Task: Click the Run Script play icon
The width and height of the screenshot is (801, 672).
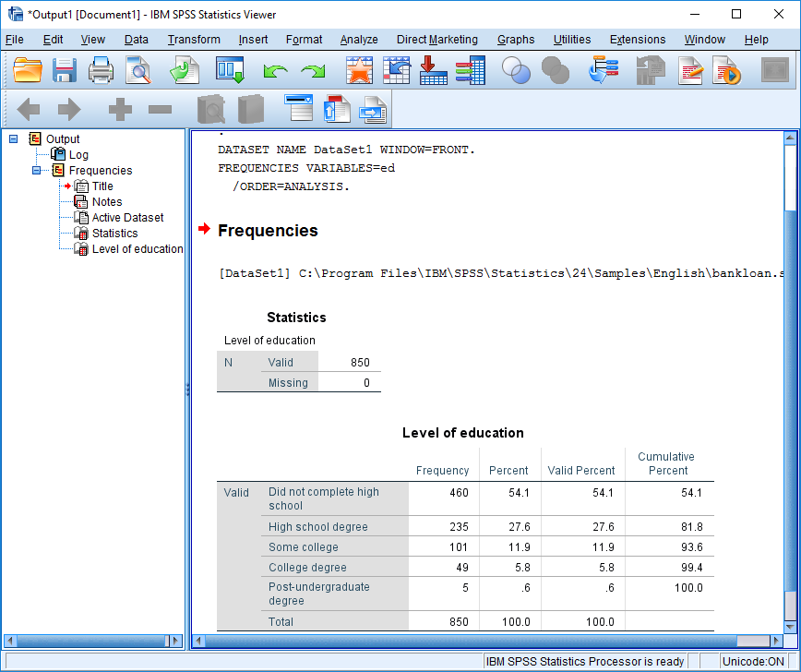Action: (726, 70)
